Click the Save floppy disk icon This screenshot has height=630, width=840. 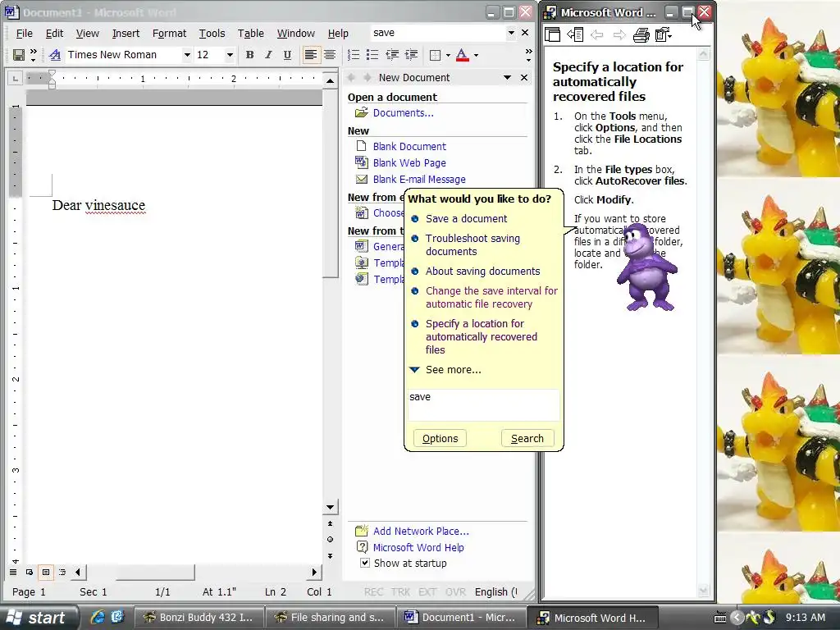point(18,55)
